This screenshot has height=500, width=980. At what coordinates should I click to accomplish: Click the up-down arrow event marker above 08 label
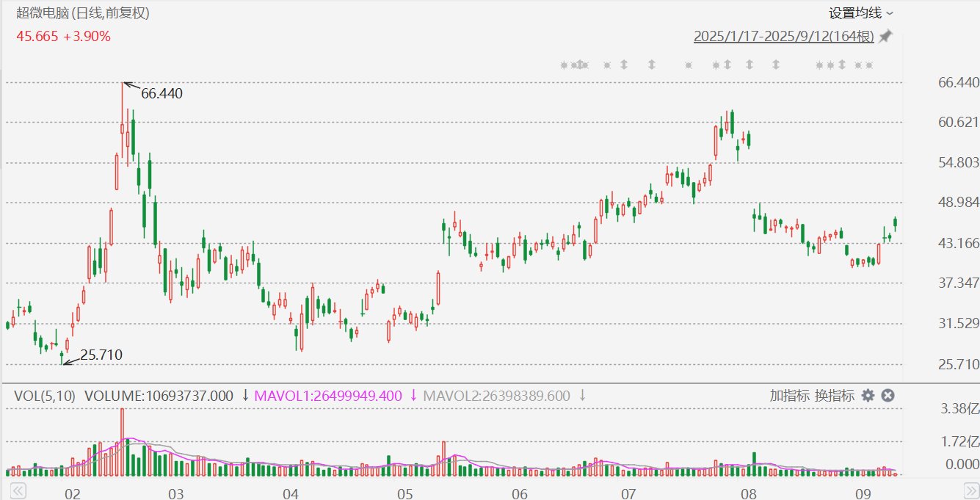click(749, 65)
